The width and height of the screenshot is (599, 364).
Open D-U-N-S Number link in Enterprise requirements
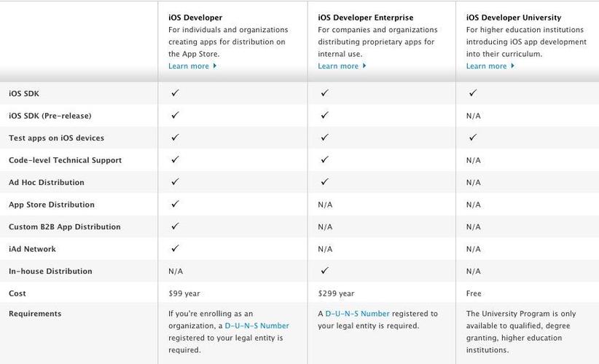tap(357, 314)
